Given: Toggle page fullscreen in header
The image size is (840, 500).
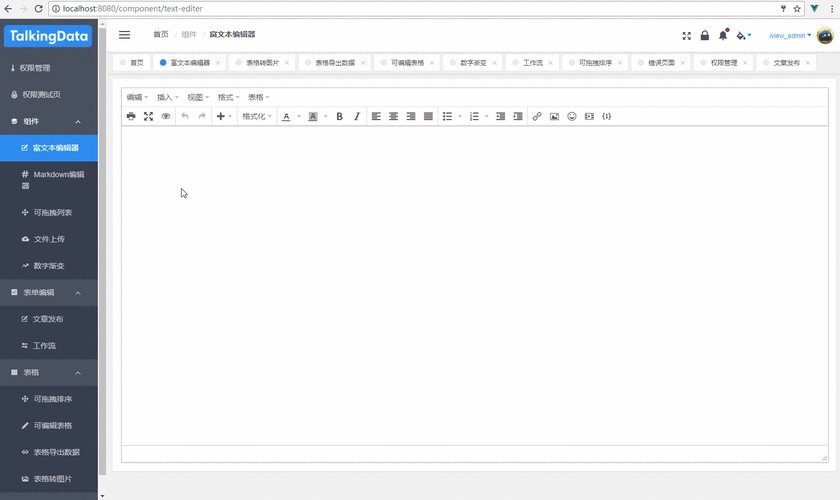Looking at the screenshot, I should point(687,36).
